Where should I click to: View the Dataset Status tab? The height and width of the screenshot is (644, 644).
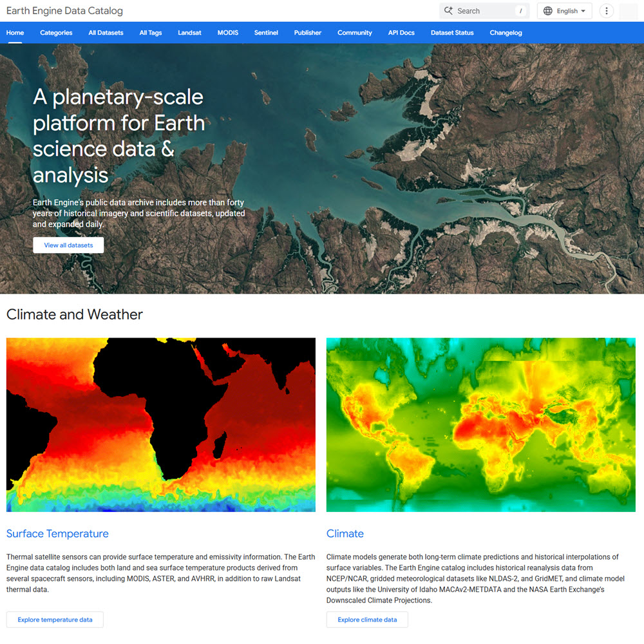pos(452,33)
